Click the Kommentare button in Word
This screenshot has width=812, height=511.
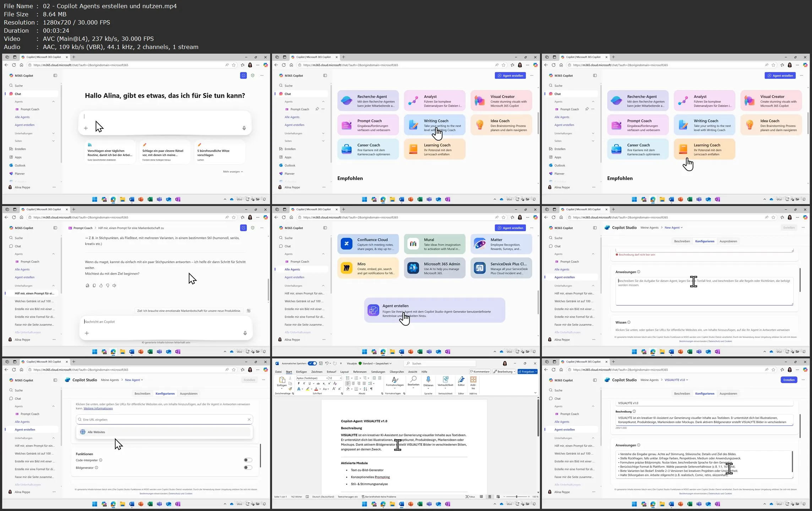click(480, 371)
